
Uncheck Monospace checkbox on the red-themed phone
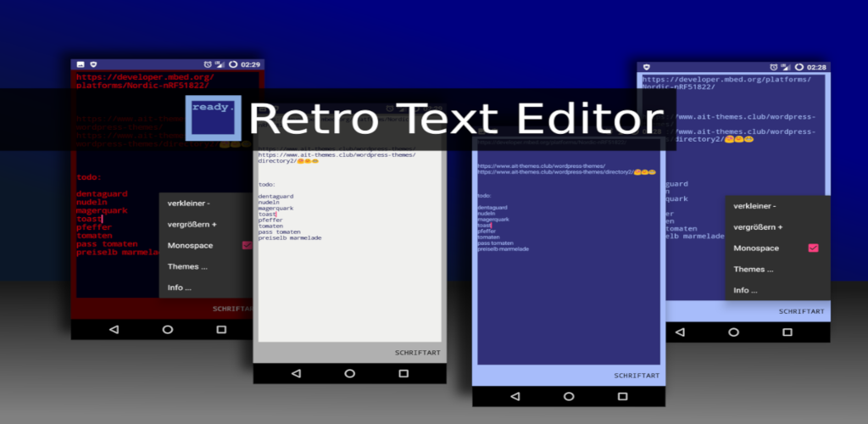coord(247,245)
